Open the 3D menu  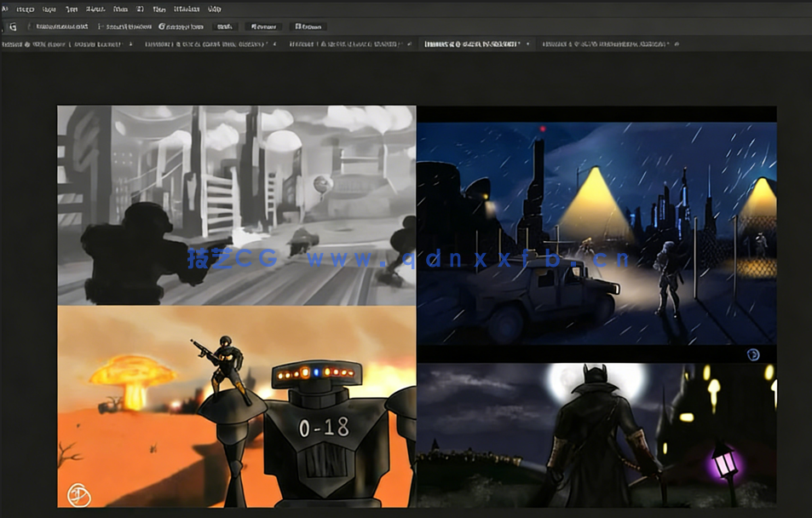139,9
